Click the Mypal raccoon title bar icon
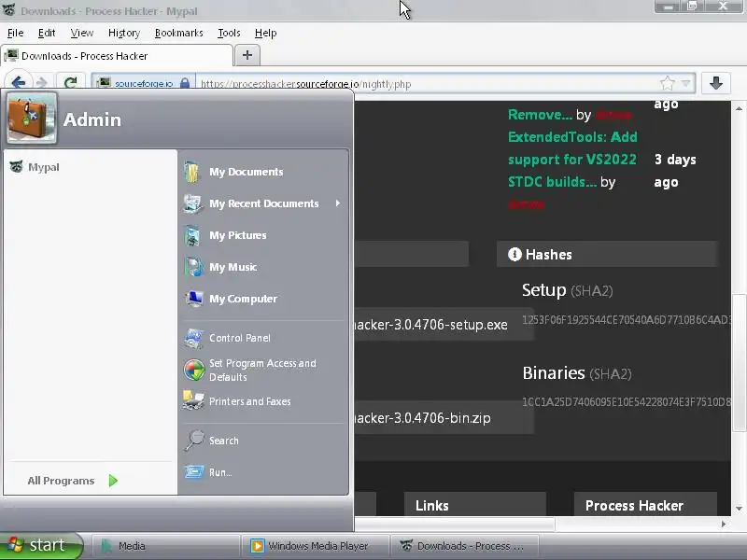Screen dimensions: 747x560 9,10
